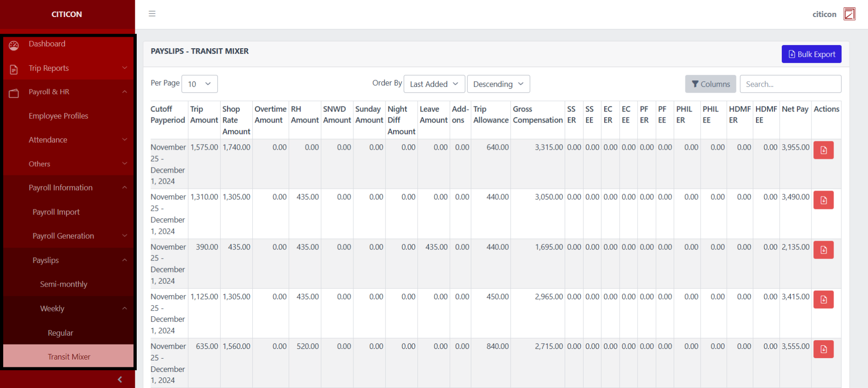Click the Payroll & HR folder icon
The width and height of the screenshot is (868, 388).
(x=14, y=93)
